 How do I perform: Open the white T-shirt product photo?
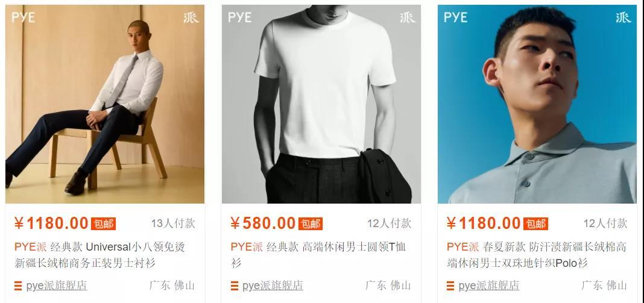pos(321,104)
